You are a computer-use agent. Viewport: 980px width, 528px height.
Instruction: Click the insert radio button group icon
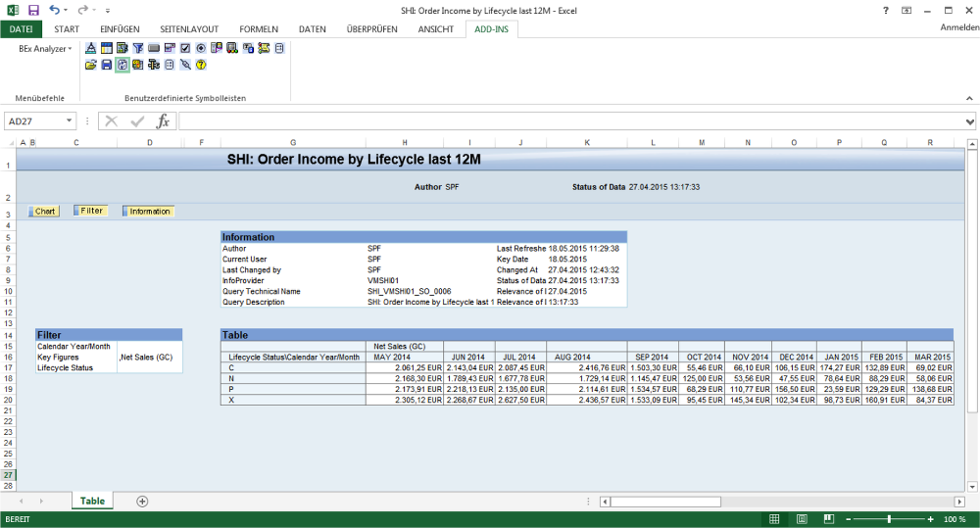tap(201, 48)
